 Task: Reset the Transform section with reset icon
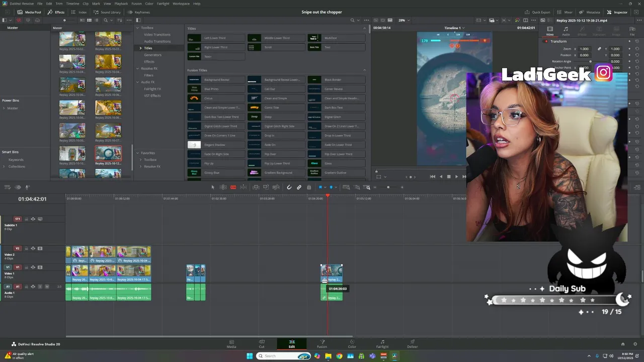click(x=637, y=41)
